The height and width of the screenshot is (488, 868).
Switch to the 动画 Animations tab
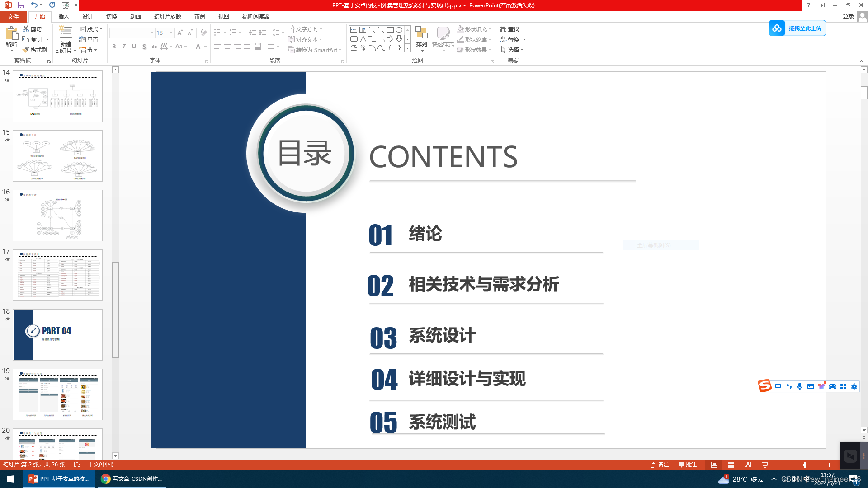(136, 16)
